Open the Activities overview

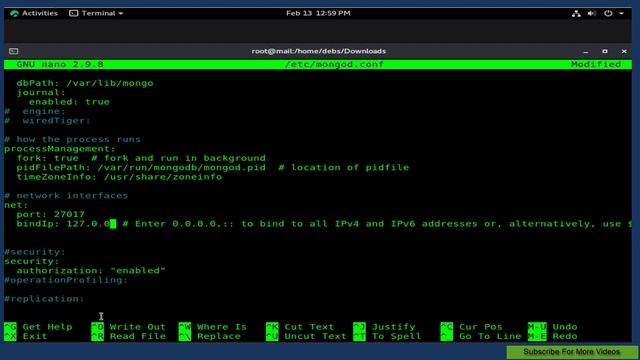[x=34, y=13]
